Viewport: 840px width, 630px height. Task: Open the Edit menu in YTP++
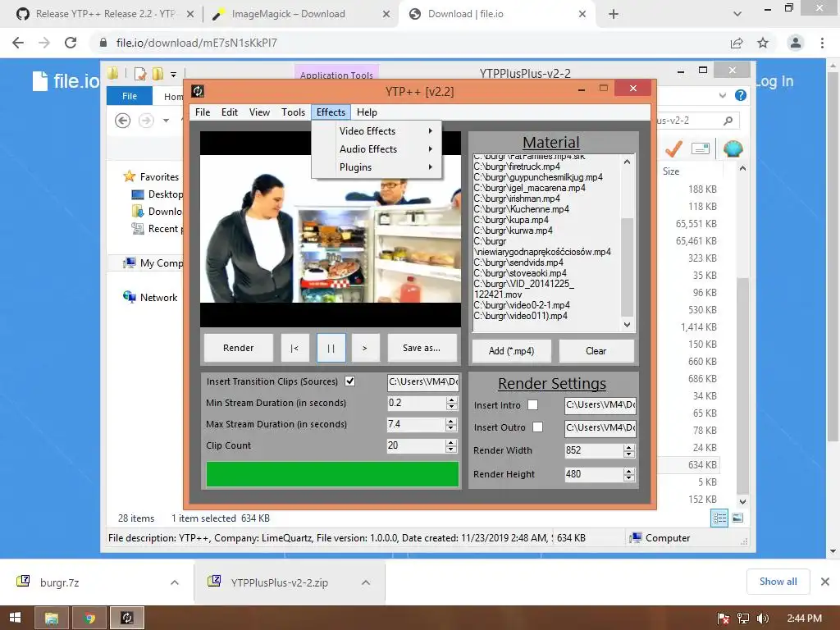point(230,112)
